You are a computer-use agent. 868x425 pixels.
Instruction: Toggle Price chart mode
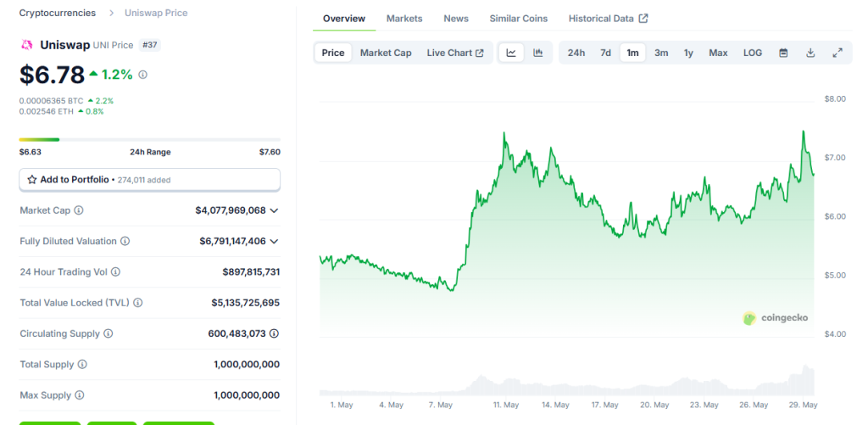[333, 53]
